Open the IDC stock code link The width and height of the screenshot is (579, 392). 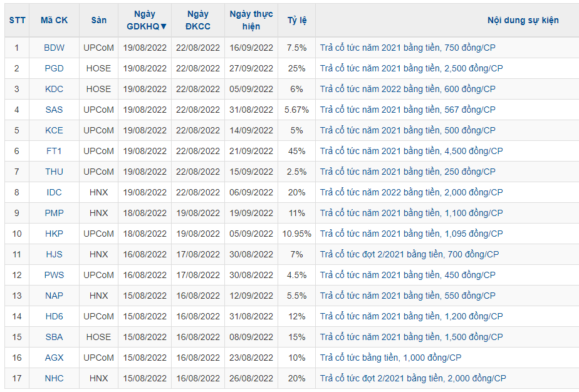pos(54,192)
